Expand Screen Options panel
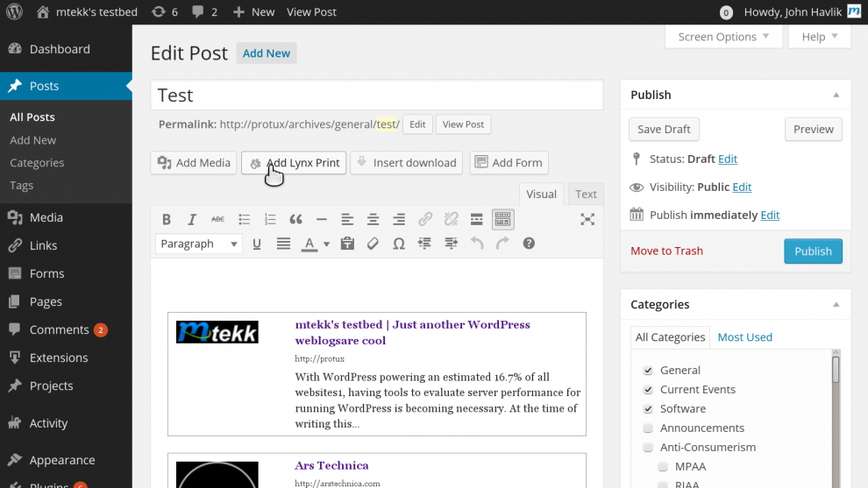This screenshot has width=868, height=488. click(723, 37)
